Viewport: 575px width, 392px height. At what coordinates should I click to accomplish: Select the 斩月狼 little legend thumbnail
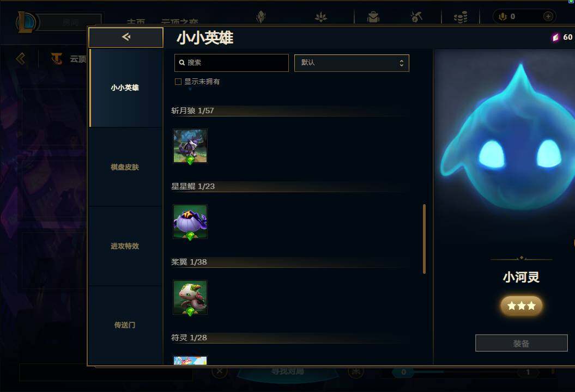190,146
